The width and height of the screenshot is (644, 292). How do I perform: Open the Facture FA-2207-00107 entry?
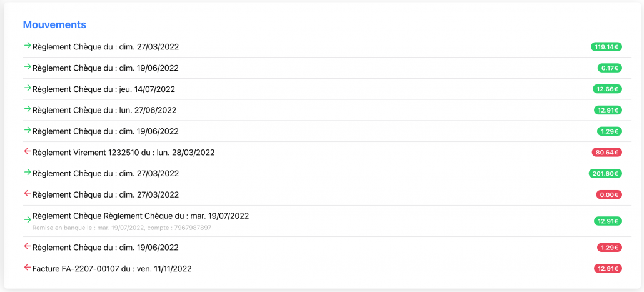point(111,269)
